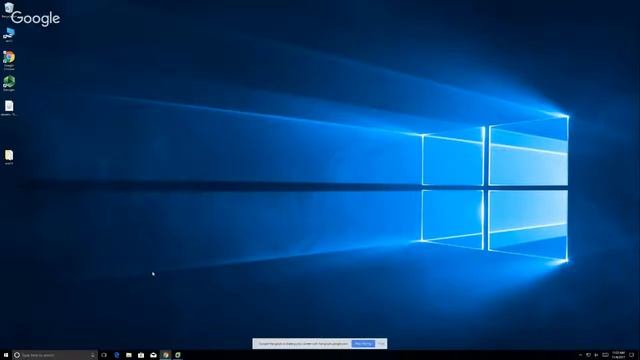The height and width of the screenshot is (360, 640).
Task: Open the Windows Start menu
Action: (x=6, y=355)
